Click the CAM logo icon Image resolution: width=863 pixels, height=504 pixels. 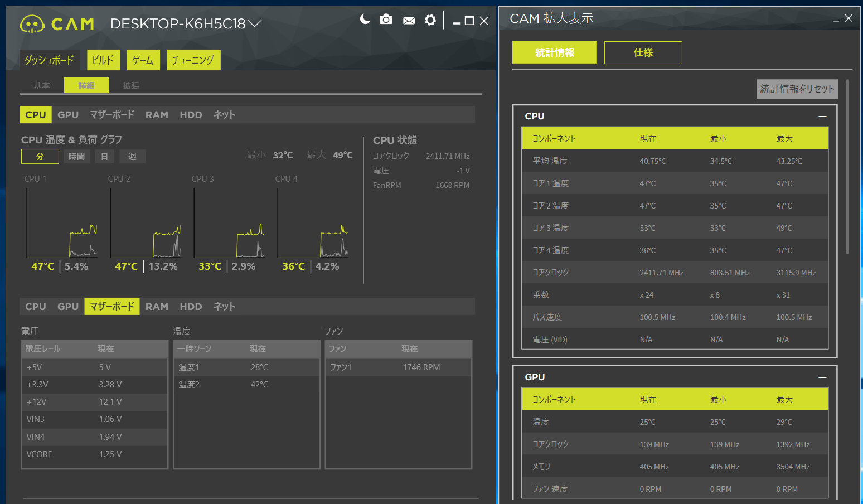[x=32, y=24]
